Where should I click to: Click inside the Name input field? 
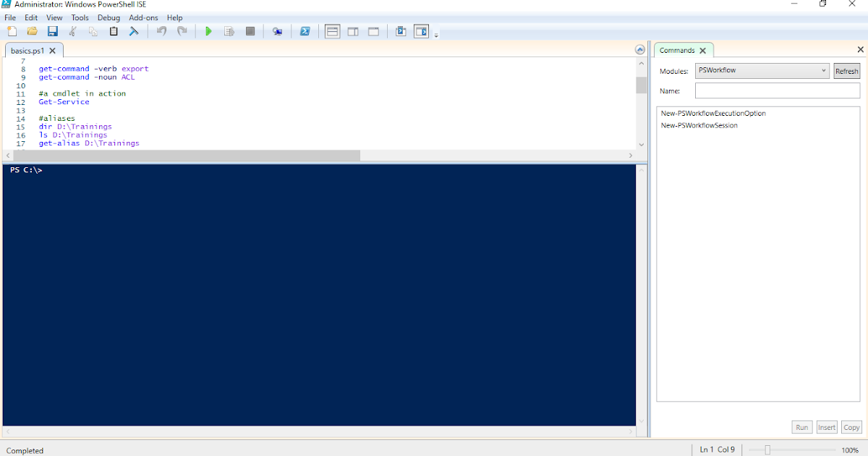click(777, 90)
